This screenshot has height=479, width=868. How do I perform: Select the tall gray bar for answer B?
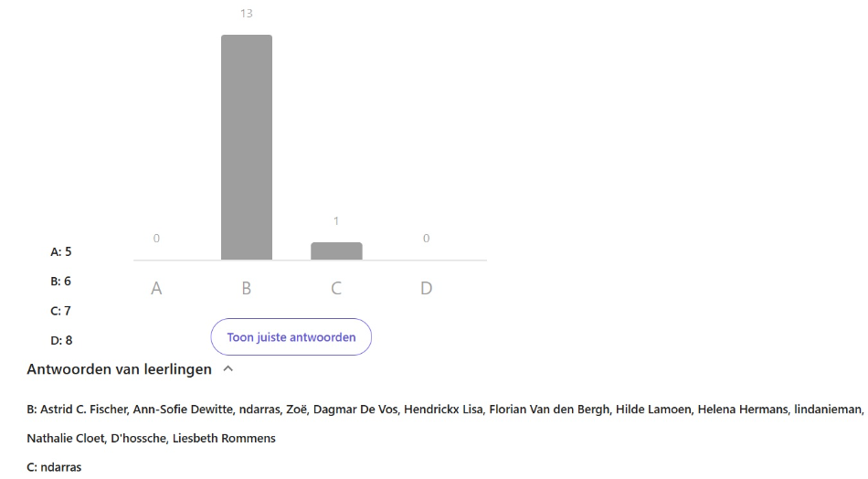point(246,146)
